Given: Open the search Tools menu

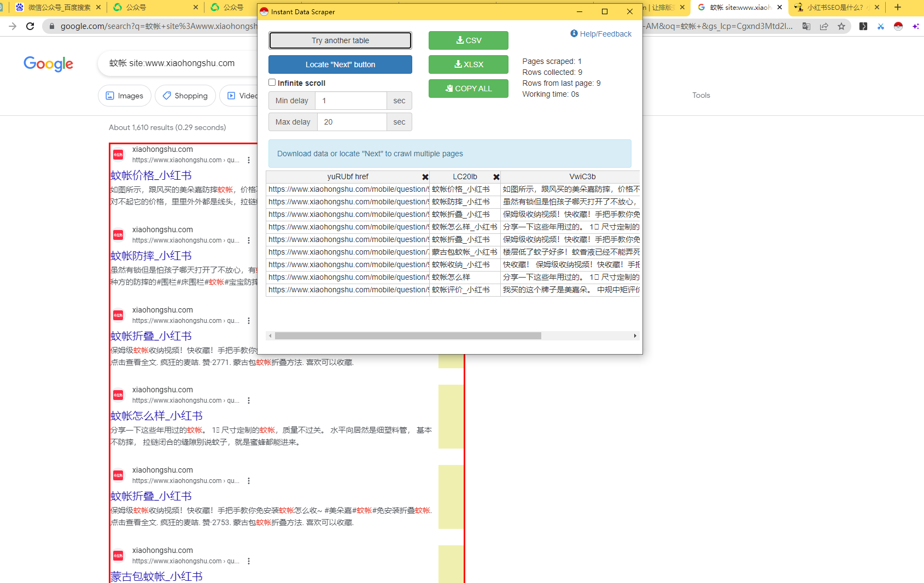Looking at the screenshot, I should pyautogui.click(x=701, y=95).
